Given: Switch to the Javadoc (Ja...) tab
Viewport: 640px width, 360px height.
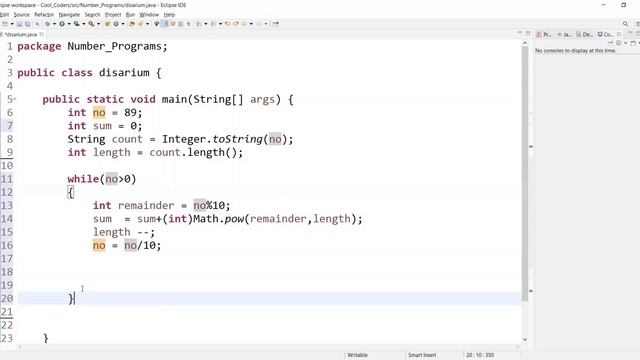Looking at the screenshot, I should click(x=564, y=35).
